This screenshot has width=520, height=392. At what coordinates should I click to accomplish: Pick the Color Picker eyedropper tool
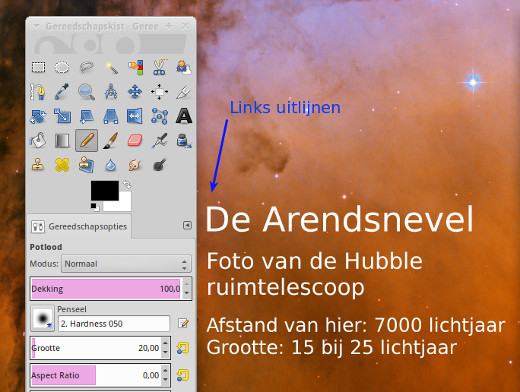[62, 91]
